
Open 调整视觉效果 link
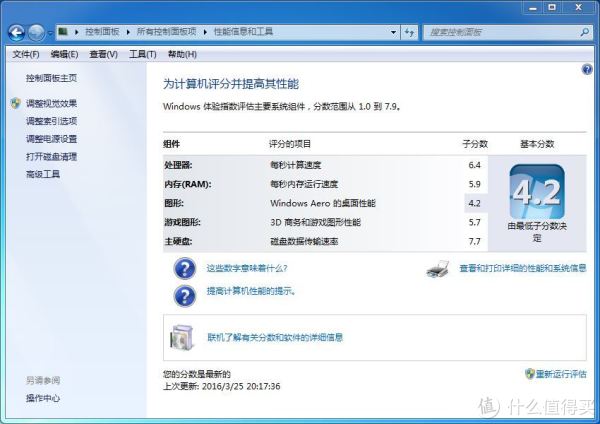(x=51, y=103)
